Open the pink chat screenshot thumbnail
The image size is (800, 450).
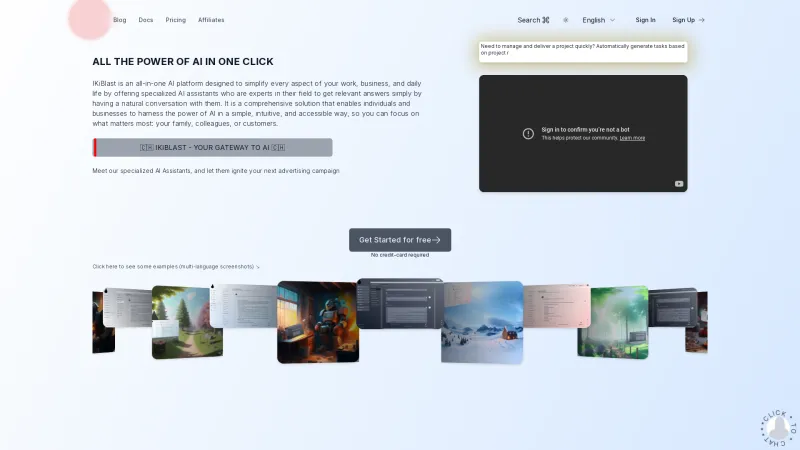point(557,306)
